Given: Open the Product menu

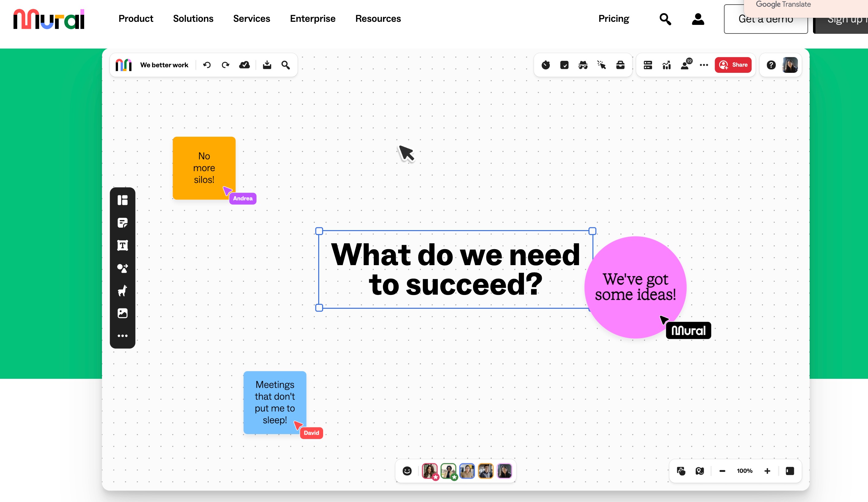Looking at the screenshot, I should click(x=136, y=19).
